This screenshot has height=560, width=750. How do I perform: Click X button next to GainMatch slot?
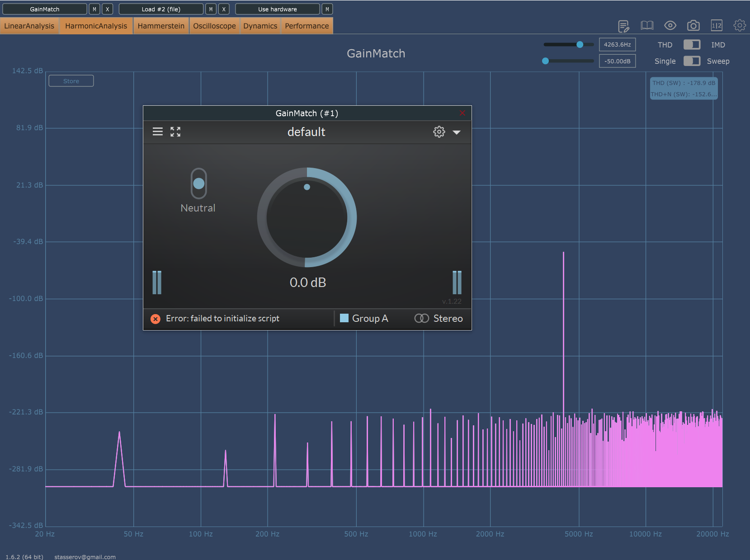(x=108, y=9)
